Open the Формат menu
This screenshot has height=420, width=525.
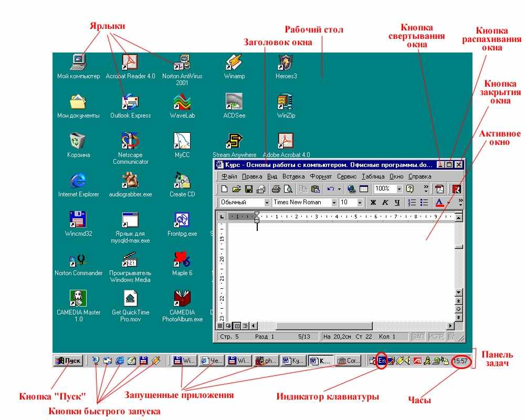point(320,176)
